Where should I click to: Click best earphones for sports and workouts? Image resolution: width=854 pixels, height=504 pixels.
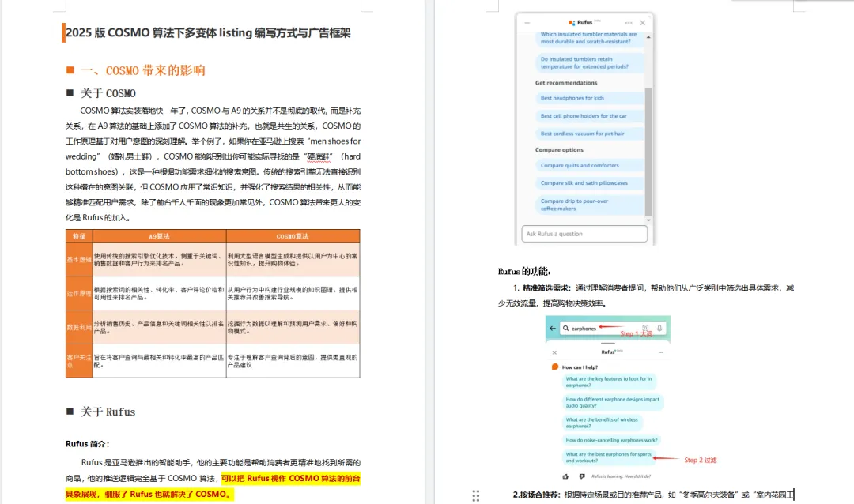(x=608, y=457)
